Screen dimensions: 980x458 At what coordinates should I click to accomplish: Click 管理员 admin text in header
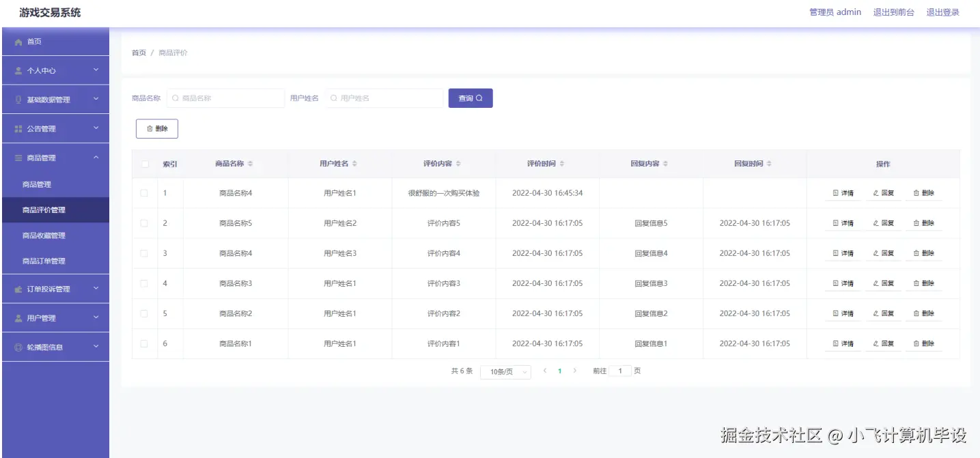point(835,12)
